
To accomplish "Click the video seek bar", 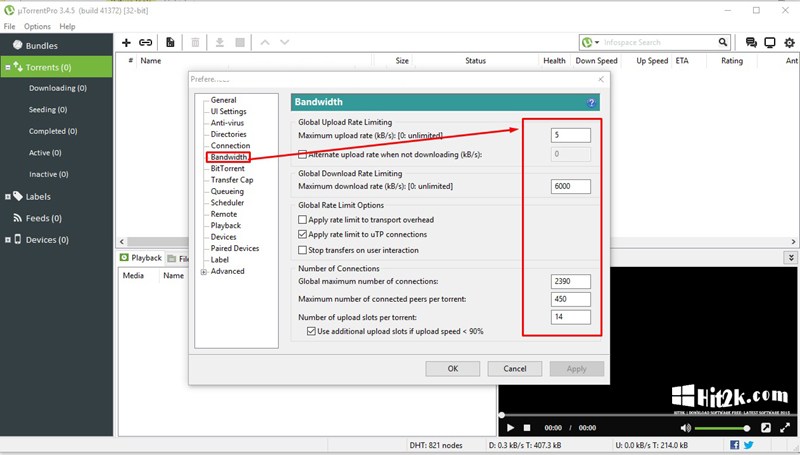I will coord(647,415).
